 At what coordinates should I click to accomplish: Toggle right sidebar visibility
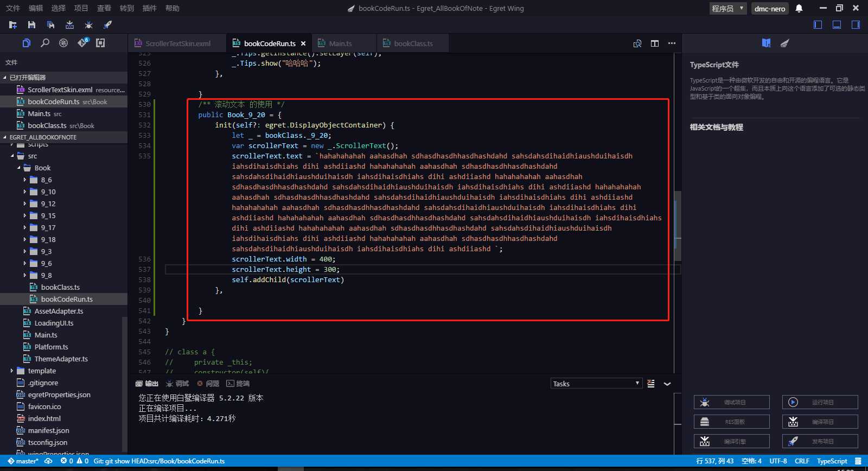pyautogui.click(x=856, y=25)
